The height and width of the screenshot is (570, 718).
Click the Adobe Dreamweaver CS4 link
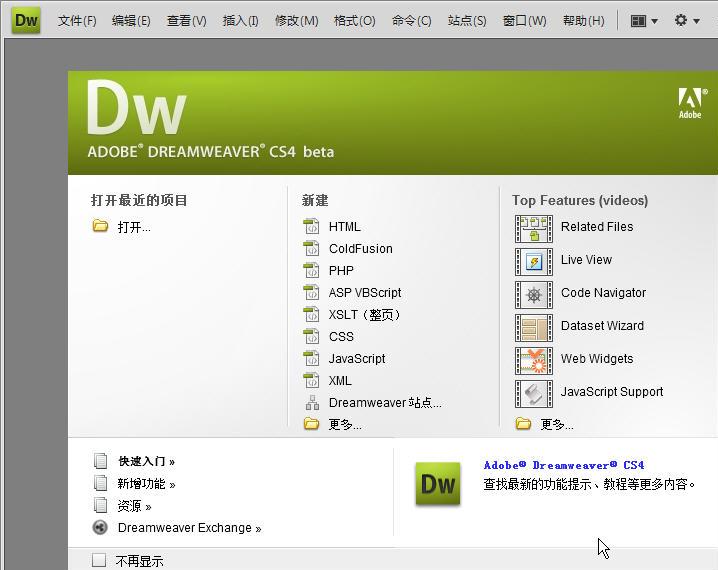564,465
